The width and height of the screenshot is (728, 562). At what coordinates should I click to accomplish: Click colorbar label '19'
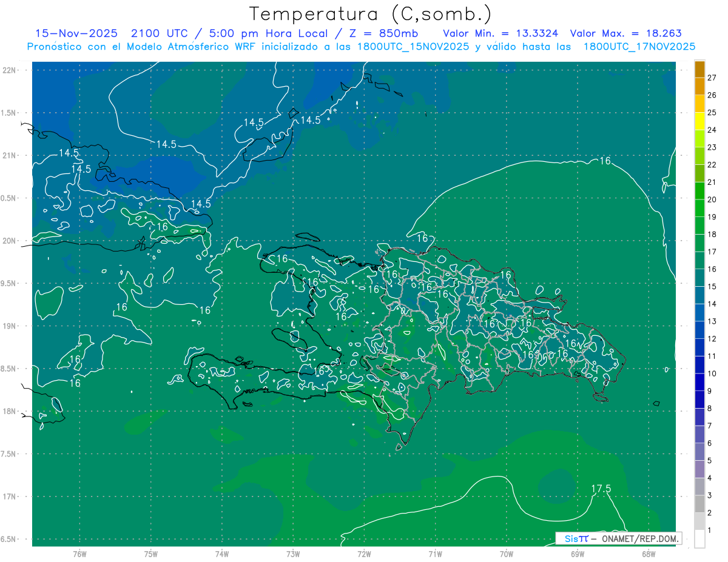tap(712, 217)
